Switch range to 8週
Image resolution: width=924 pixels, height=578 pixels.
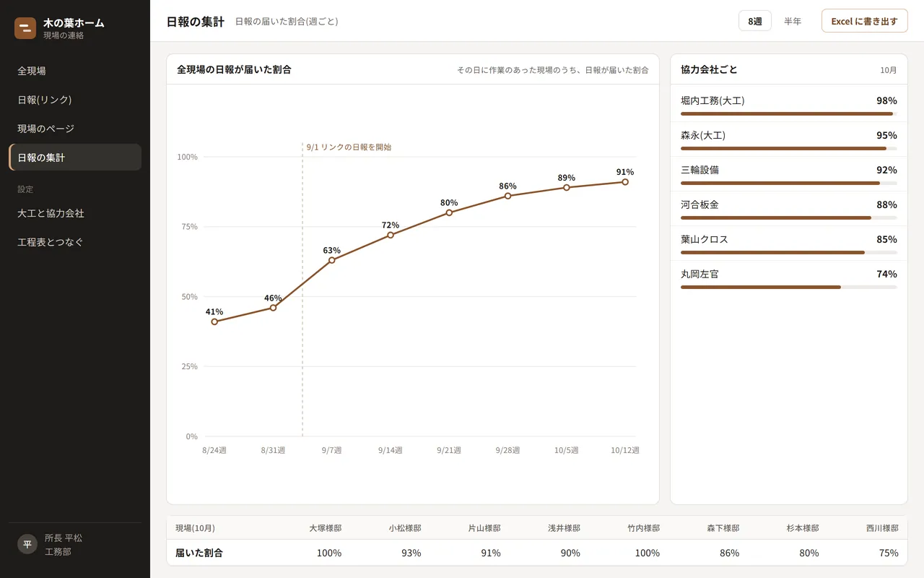coord(755,21)
